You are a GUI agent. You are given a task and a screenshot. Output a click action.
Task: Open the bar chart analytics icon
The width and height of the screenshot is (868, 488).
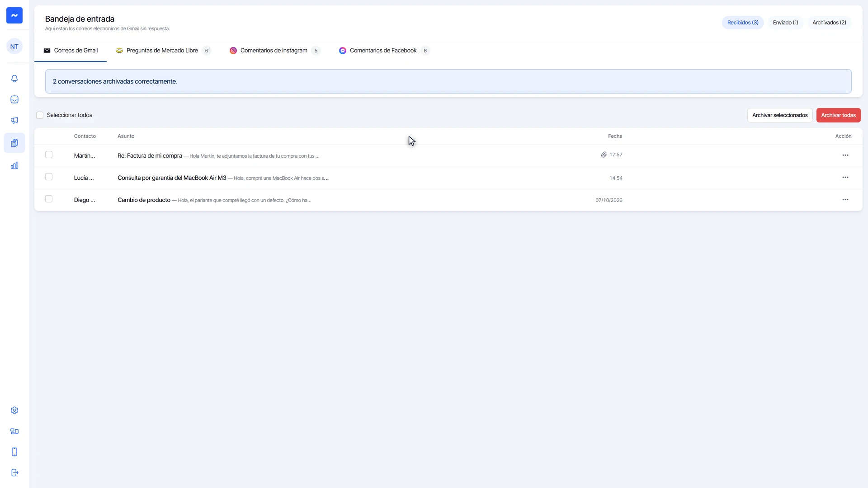click(14, 165)
